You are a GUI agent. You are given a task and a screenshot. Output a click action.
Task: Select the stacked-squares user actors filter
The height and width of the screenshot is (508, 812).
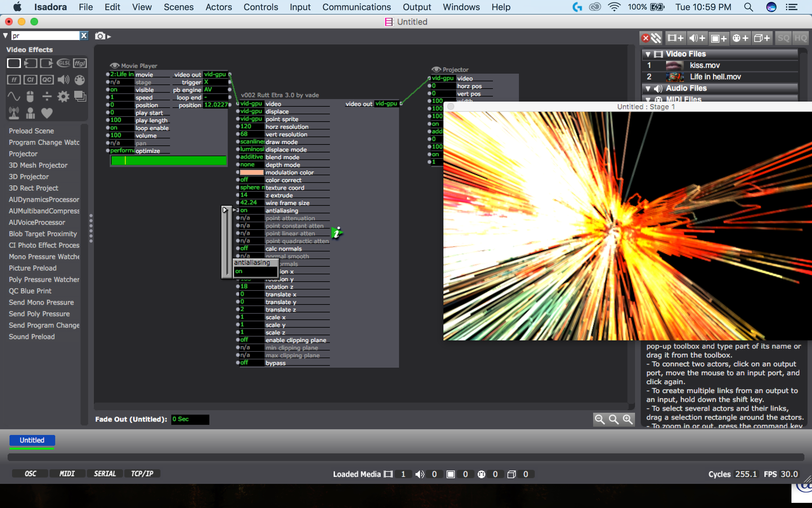[x=80, y=97]
